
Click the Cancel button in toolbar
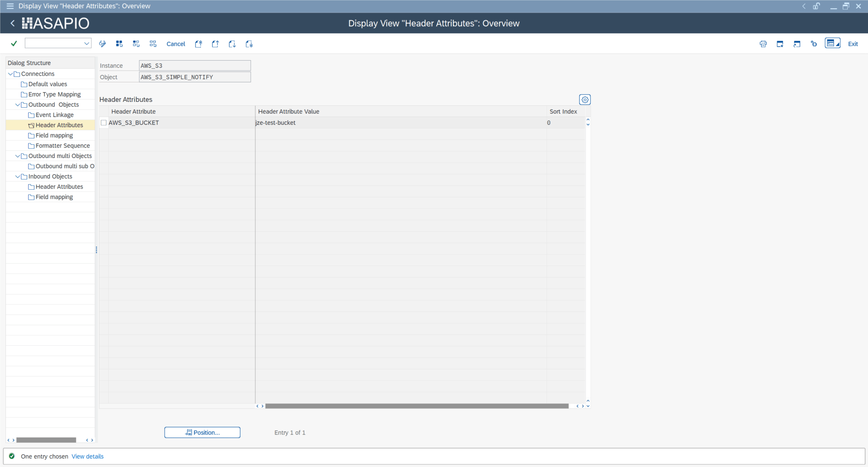click(176, 44)
